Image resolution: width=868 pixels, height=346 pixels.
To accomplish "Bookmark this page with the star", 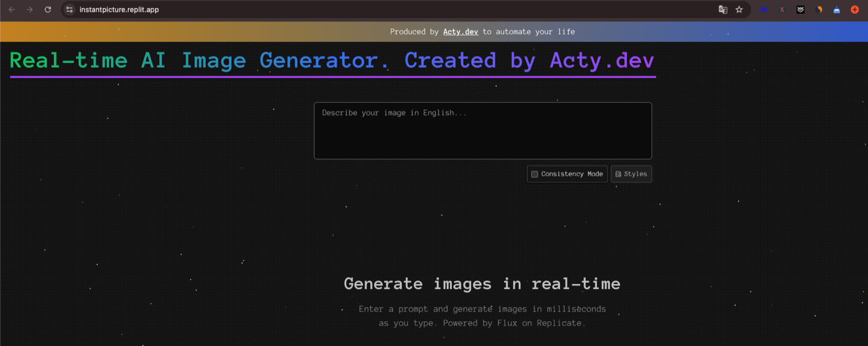I will tap(739, 9).
